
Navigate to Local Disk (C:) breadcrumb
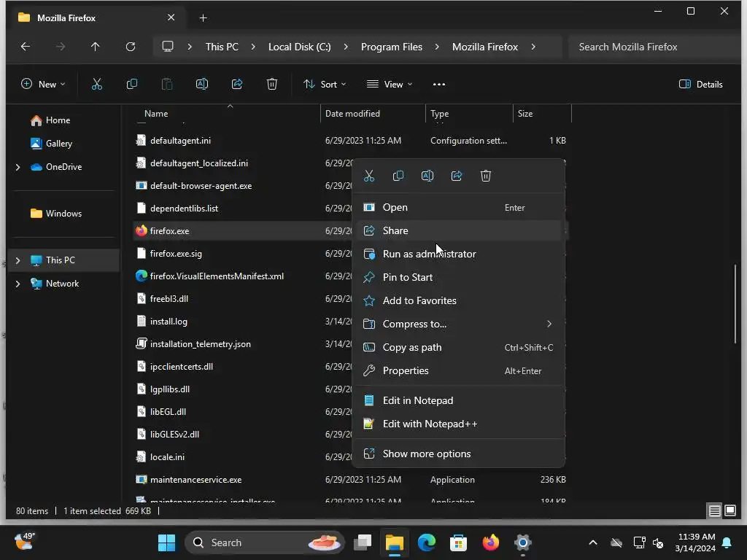pos(299,47)
